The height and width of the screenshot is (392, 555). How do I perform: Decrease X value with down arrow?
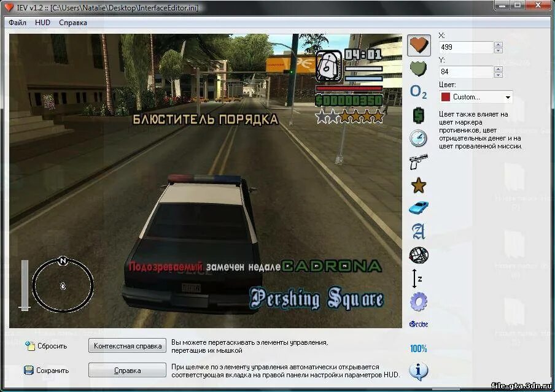coord(499,50)
